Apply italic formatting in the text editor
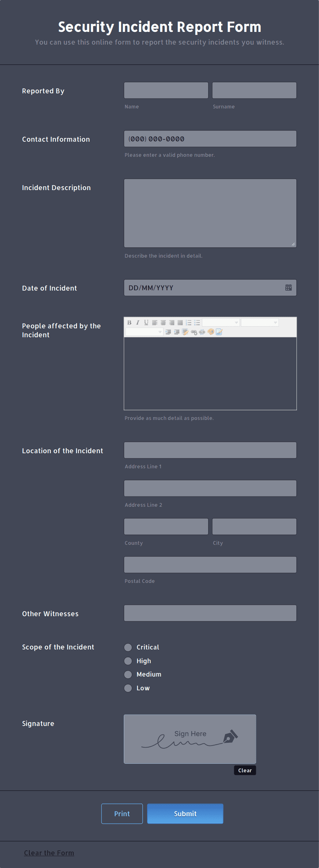The height and width of the screenshot is (868, 319). point(138,323)
